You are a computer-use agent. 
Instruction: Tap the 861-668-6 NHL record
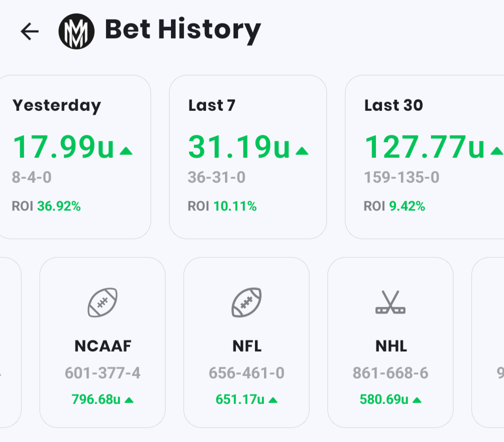point(390,373)
